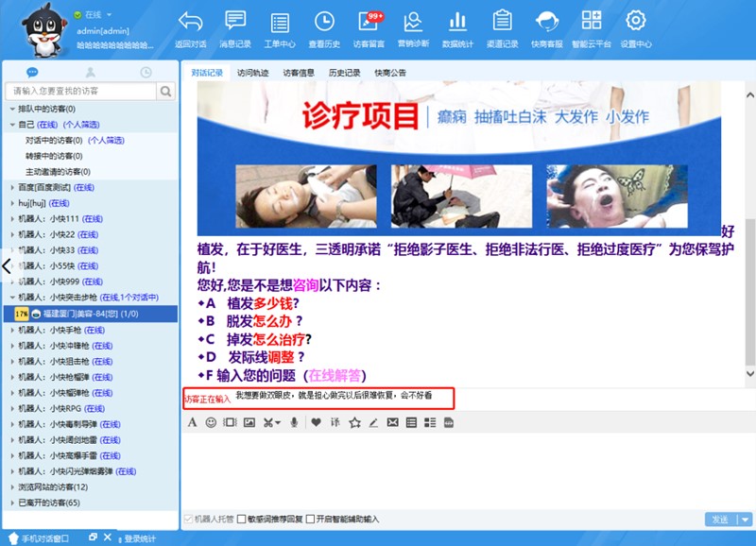
Task: Open 设置中心 gear icon
Action: point(635,27)
